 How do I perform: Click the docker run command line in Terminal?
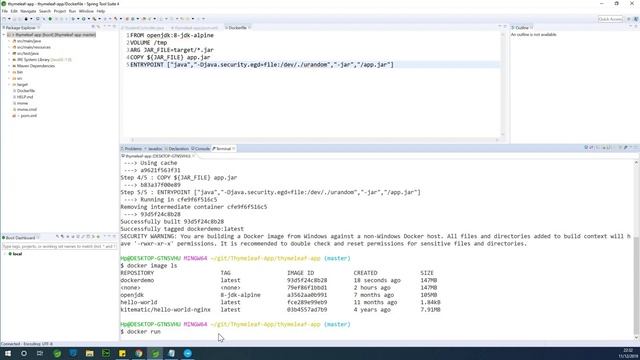click(141, 332)
